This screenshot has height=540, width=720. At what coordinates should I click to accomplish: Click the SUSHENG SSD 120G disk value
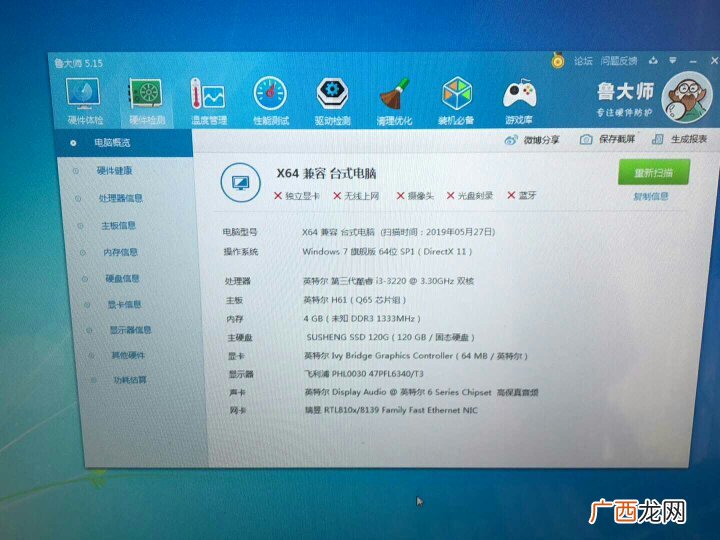pyautogui.click(x=390, y=337)
